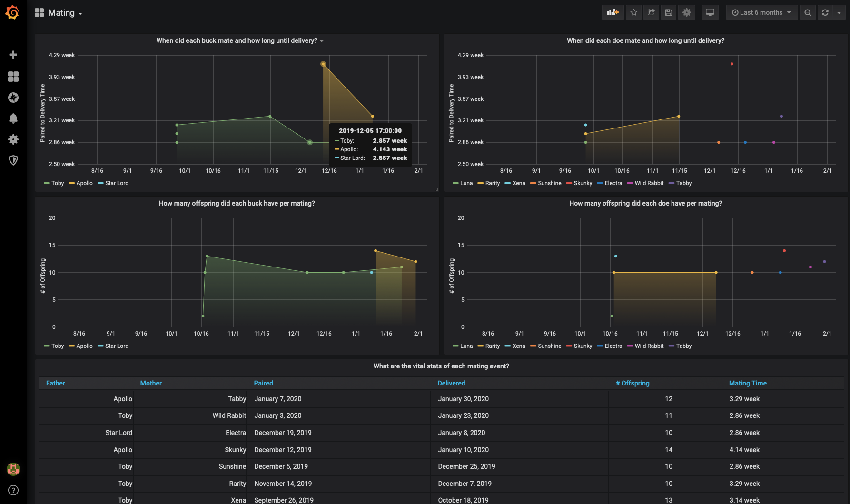850x504 pixels.
Task: Save the dashboard with the disk icon
Action: (x=669, y=13)
